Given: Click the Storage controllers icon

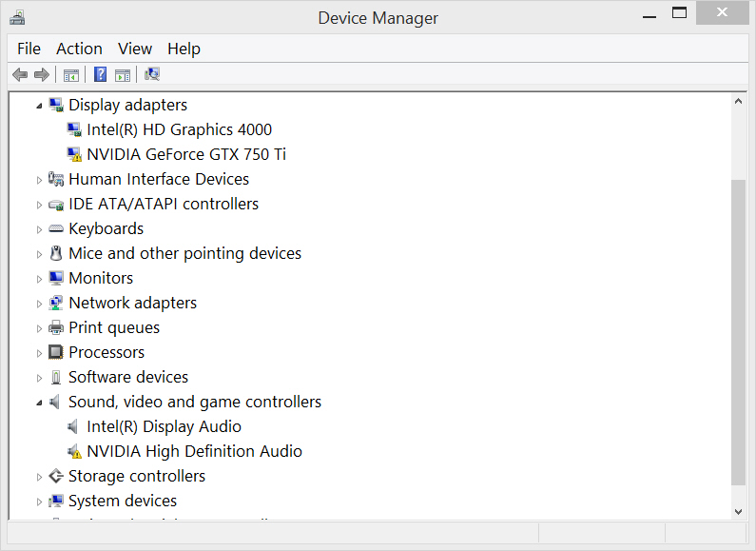Looking at the screenshot, I should [x=56, y=476].
